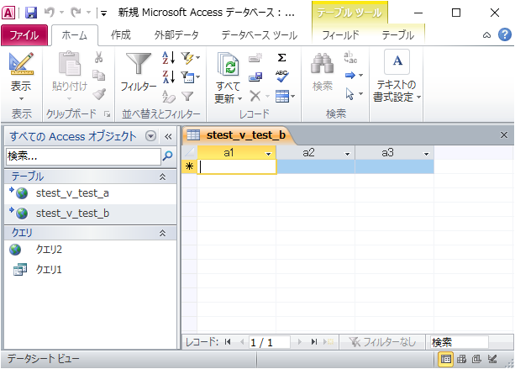Open the blue help question mark
515x369 pixels.
coord(505,34)
